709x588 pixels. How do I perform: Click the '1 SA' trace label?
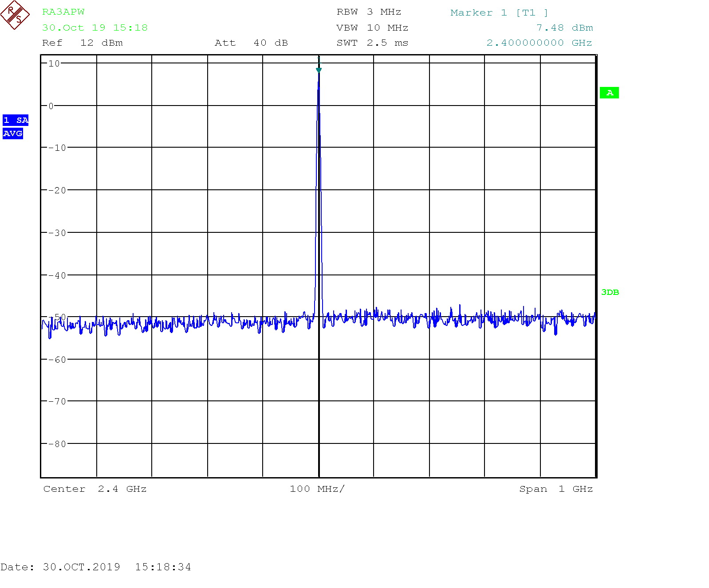[16, 120]
